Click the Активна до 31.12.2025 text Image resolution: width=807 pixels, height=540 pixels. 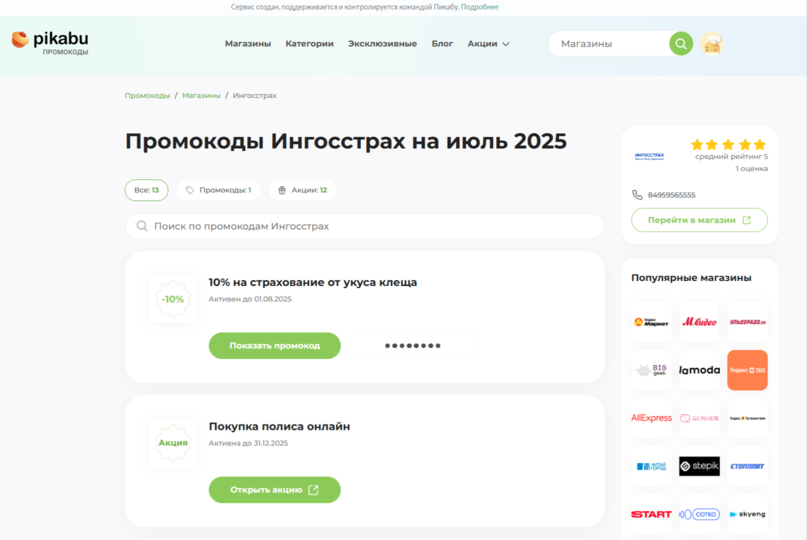coord(248,443)
